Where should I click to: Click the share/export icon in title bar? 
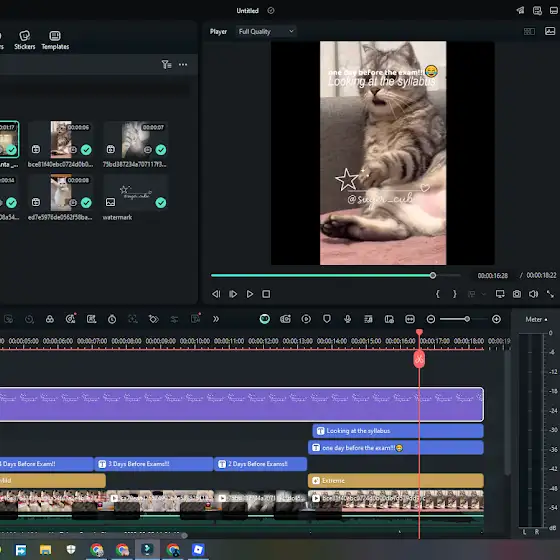[520, 10]
